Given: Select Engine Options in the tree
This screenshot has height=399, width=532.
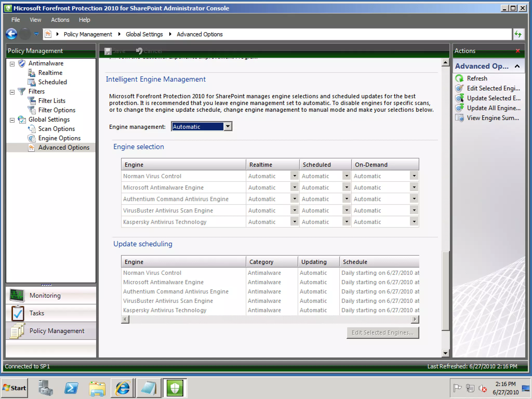Looking at the screenshot, I should 59,138.
